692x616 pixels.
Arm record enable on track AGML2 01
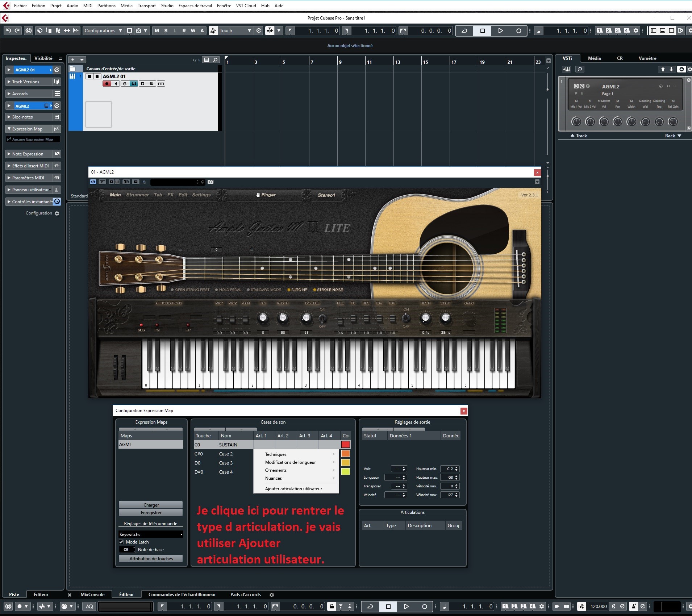(107, 83)
